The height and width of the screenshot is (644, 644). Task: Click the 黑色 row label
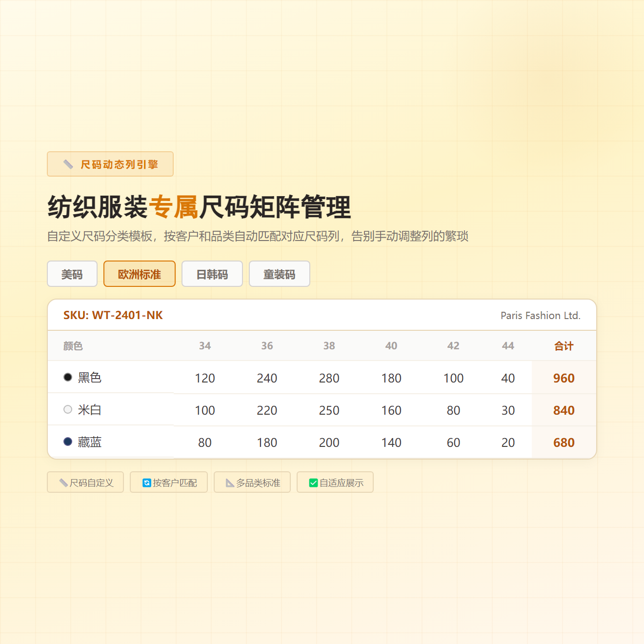(90, 377)
